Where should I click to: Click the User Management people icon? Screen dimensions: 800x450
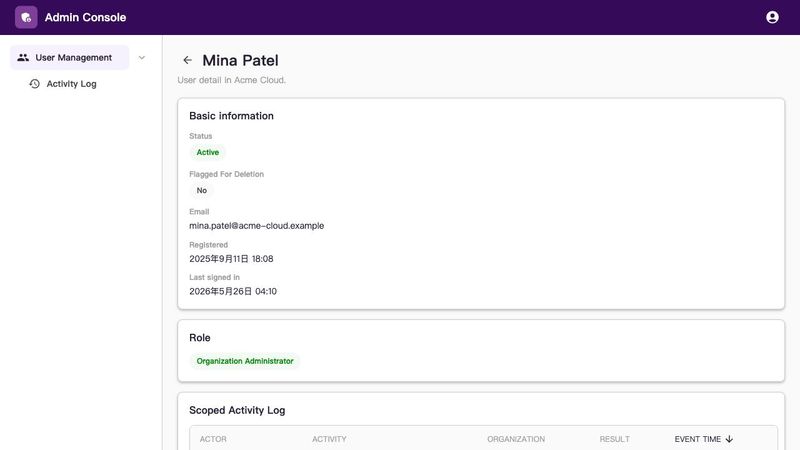[23, 58]
